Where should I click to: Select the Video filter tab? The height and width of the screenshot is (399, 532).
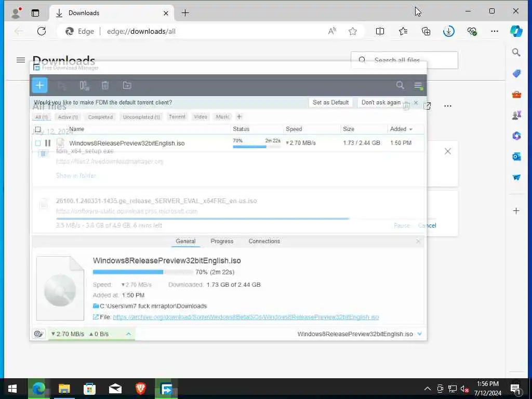click(x=201, y=117)
